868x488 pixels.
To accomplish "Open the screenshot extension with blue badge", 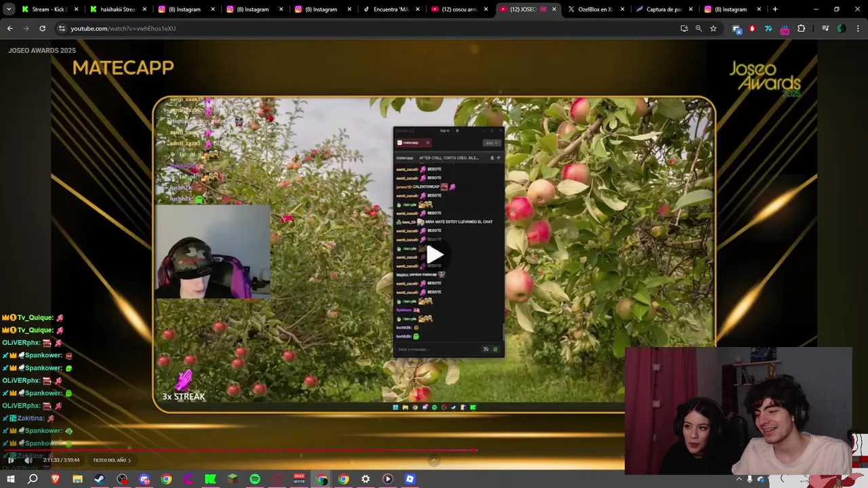I will click(736, 28).
